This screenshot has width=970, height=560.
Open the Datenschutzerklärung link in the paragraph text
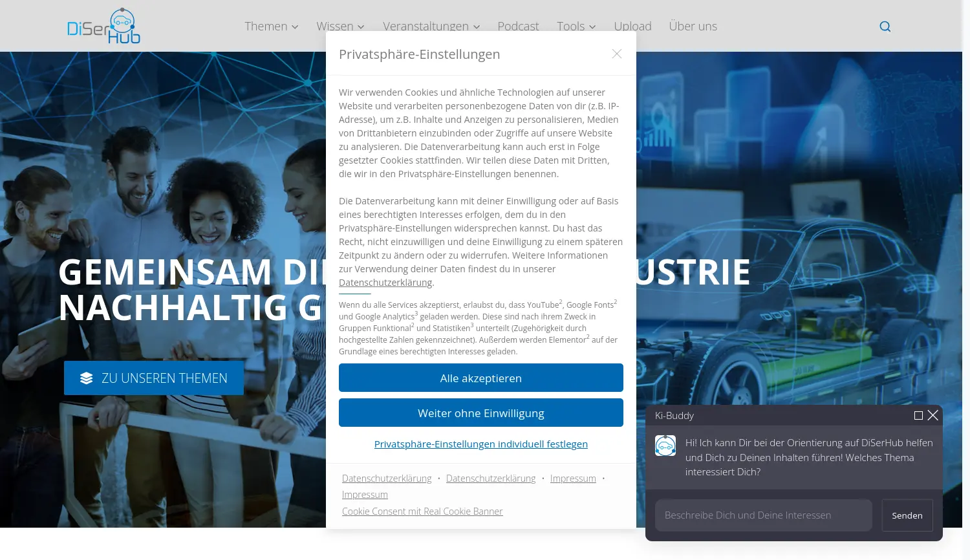(x=385, y=283)
